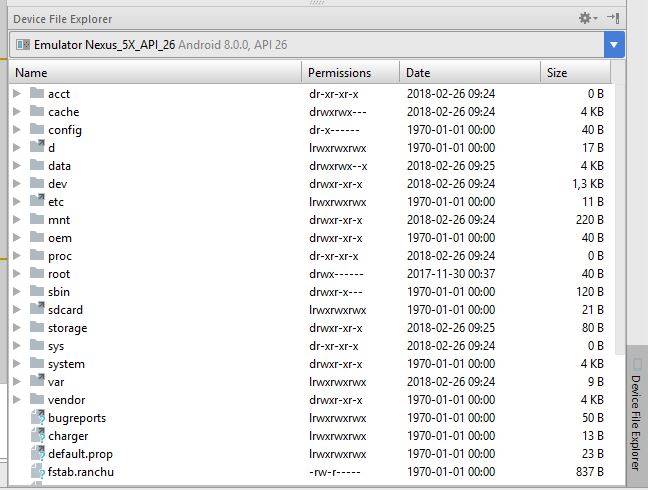Click the vendor folder icon

click(x=37, y=399)
